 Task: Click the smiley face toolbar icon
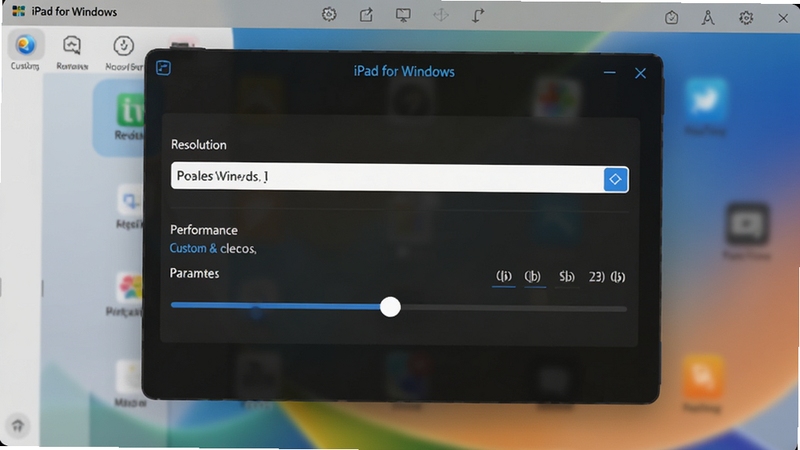point(123,45)
